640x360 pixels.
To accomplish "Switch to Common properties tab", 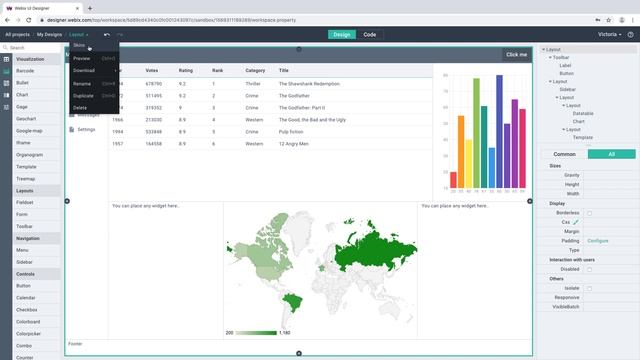I will [x=564, y=154].
